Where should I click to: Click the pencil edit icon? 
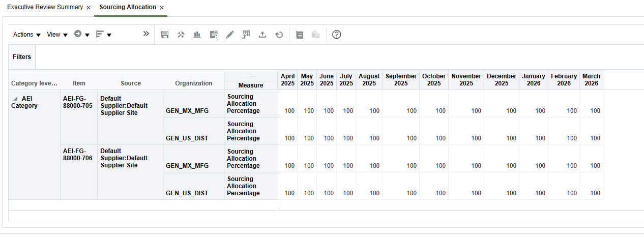pyautogui.click(x=230, y=35)
